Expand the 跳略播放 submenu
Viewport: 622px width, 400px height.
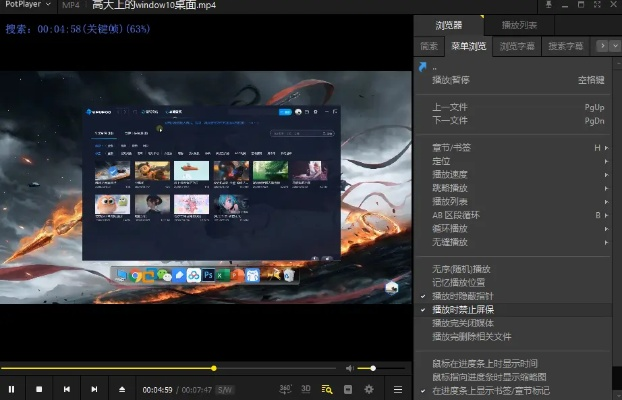tap(513, 188)
